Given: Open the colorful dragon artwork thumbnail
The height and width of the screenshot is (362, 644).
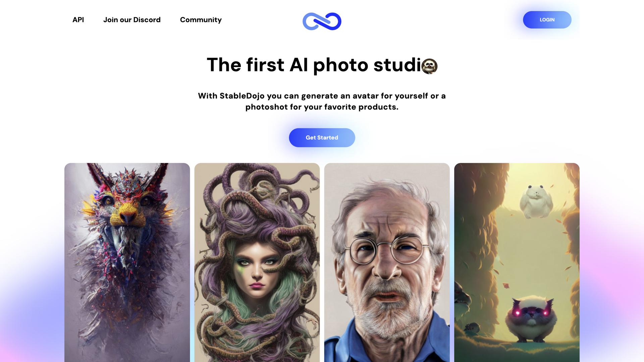Looking at the screenshot, I should pyautogui.click(x=127, y=262).
